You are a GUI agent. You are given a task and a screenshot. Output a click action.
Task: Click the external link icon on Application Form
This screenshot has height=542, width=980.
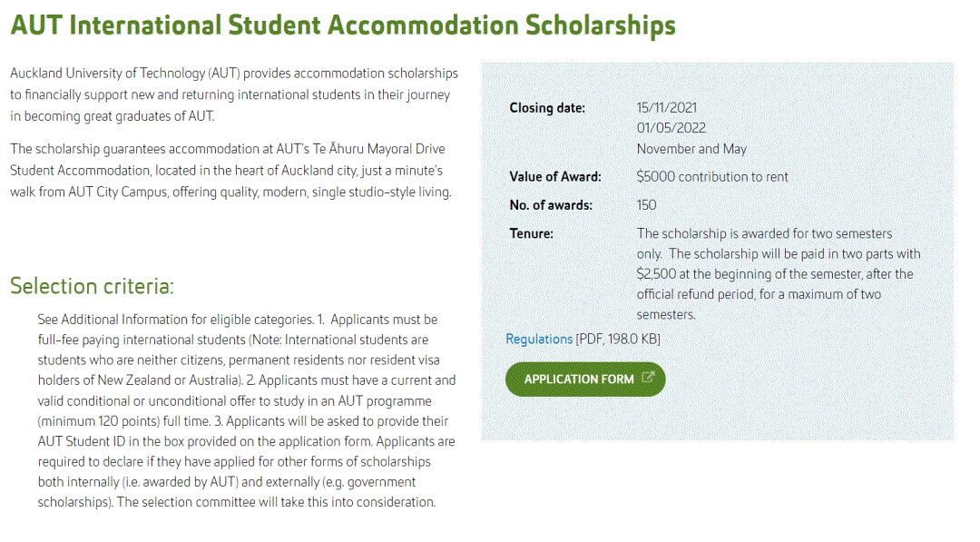[x=647, y=378]
